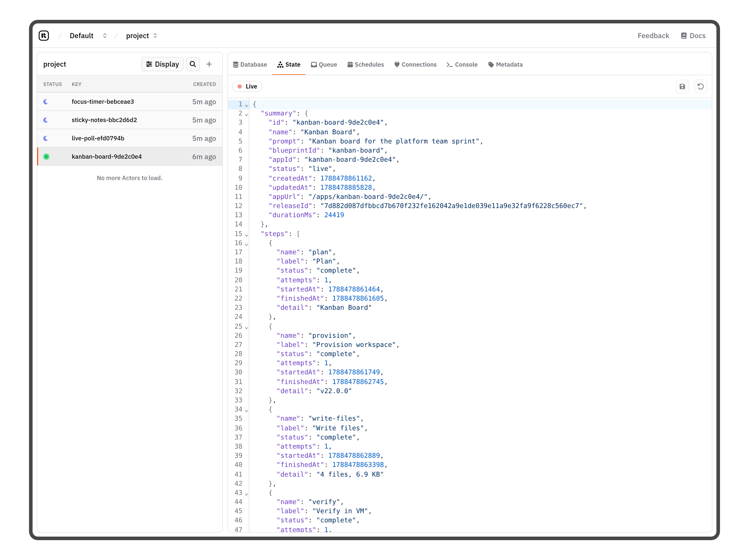Collapse the plan step at line 16
This screenshot has width=749, height=560.
(247, 244)
